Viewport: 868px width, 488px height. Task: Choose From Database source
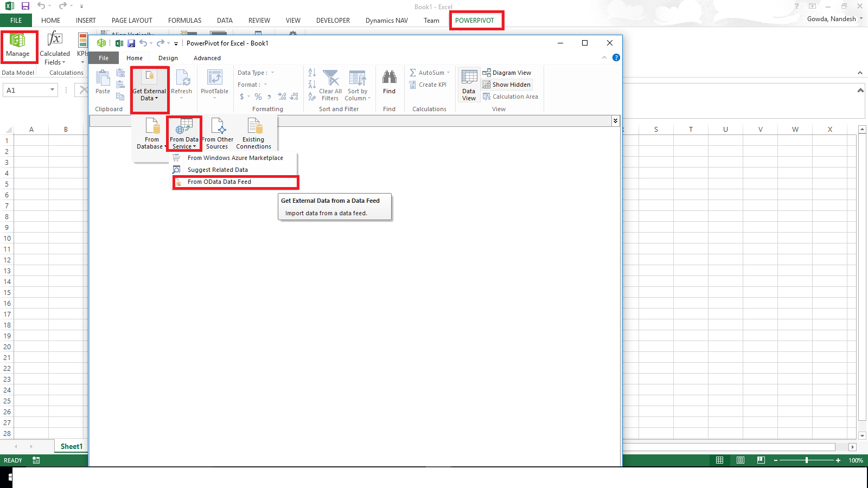pos(152,133)
